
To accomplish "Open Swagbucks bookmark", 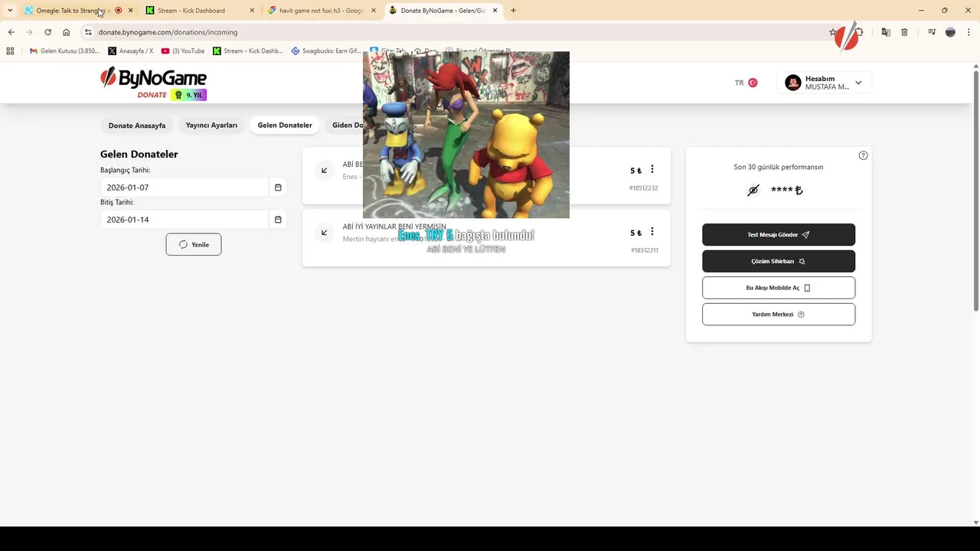I will point(326,51).
